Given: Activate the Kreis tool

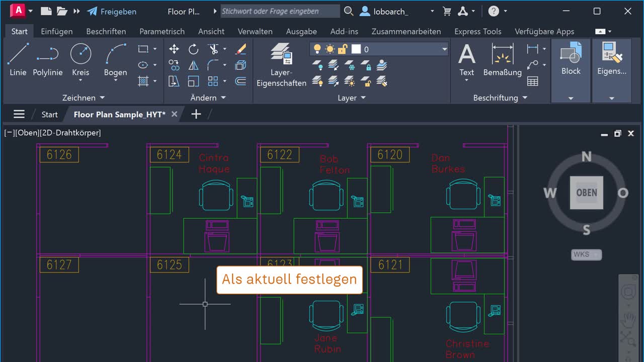Looking at the screenshot, I should (80, 56).
